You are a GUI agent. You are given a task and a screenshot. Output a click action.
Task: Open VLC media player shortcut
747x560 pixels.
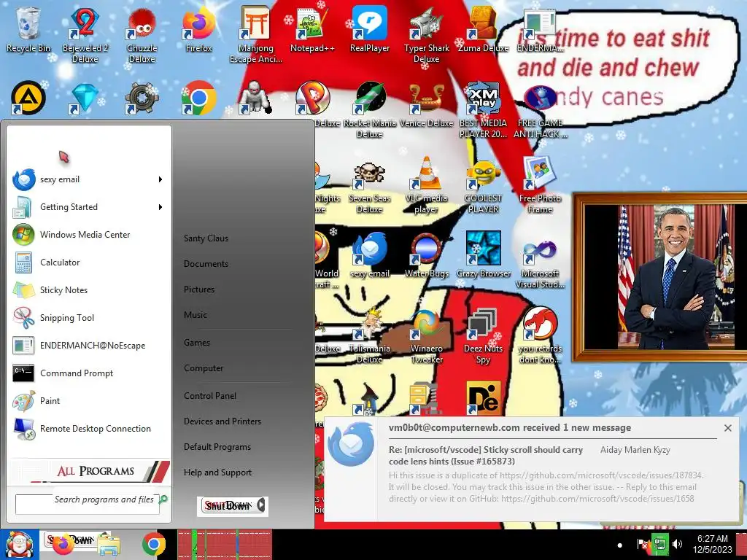426,184
